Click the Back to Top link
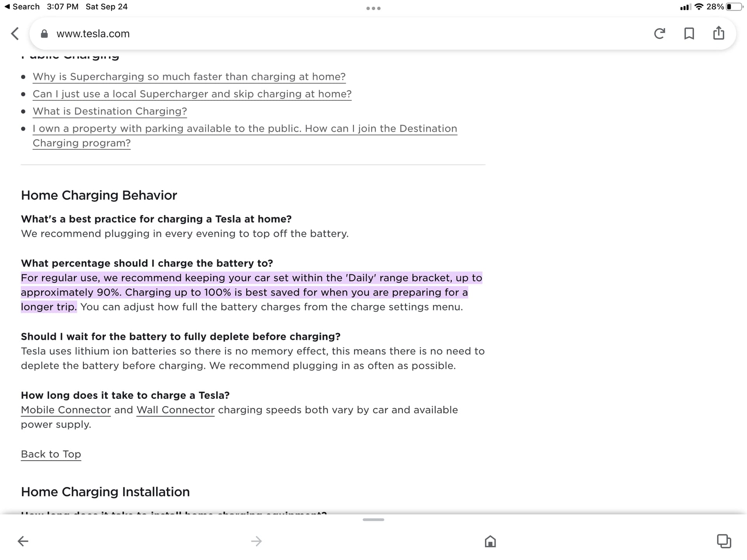This screenshot has width=747, height=560. coord(51,454)
